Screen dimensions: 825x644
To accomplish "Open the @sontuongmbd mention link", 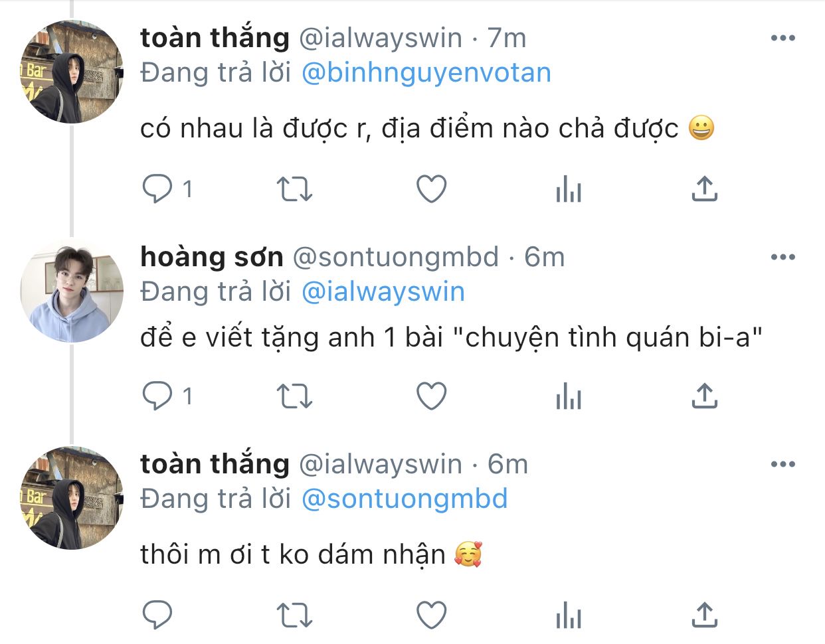I will pos(404,499).
